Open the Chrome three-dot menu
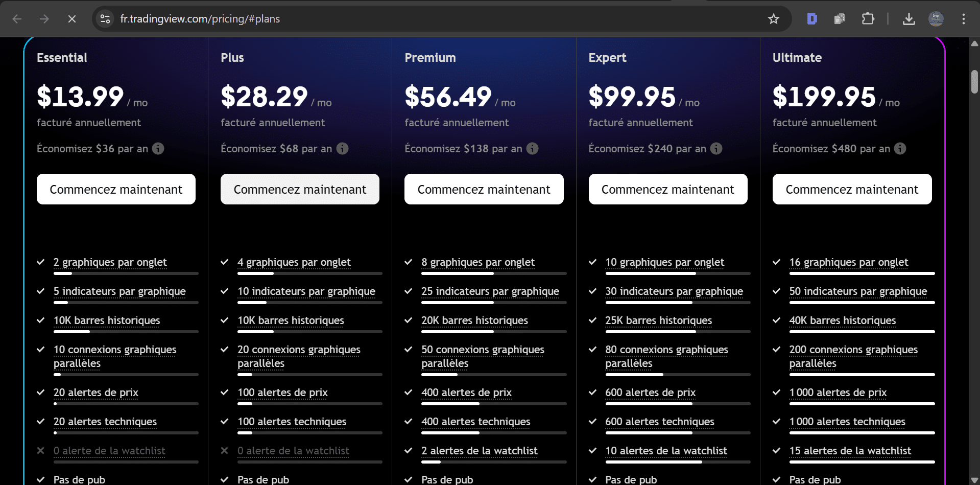 click(963, 19)
